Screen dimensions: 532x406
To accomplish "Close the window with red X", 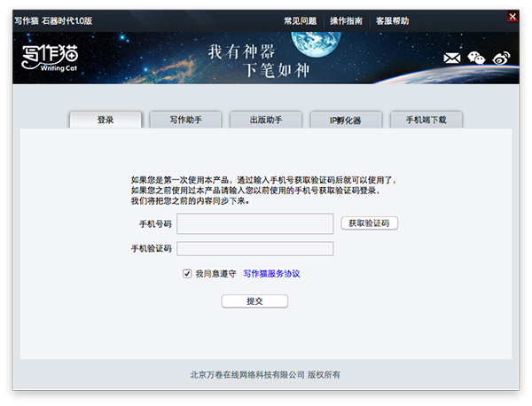I will [x=512, y=17].
